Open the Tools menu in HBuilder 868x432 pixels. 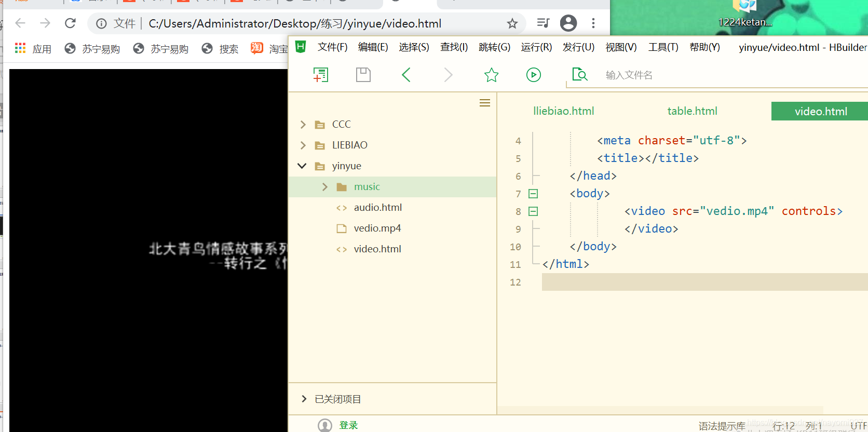pos(663,47)
